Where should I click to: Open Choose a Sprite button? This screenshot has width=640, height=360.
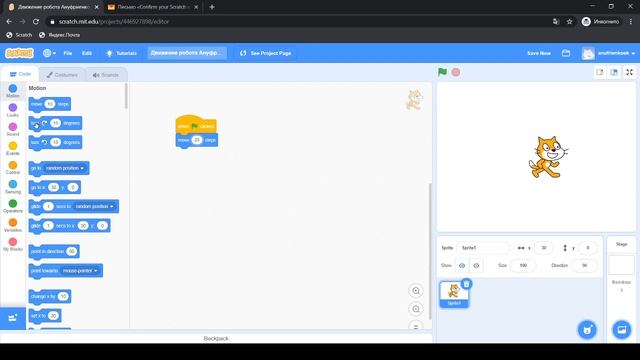pos(587,329)
